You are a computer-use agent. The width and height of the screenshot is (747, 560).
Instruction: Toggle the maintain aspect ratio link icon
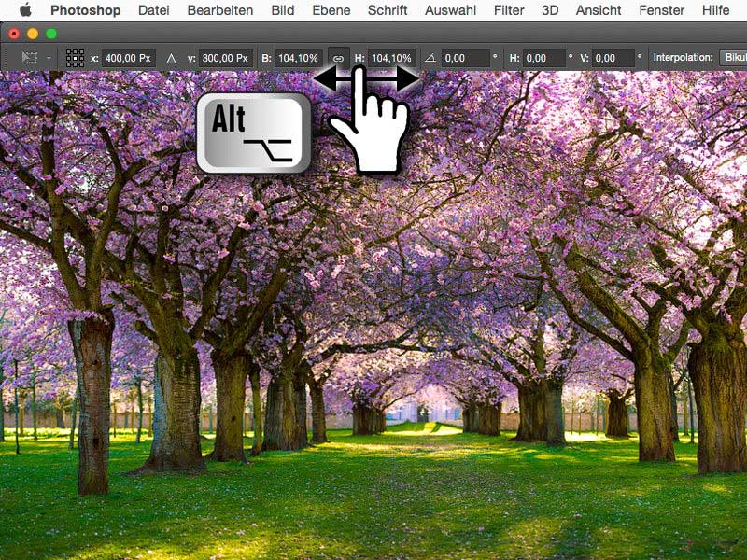338,59
